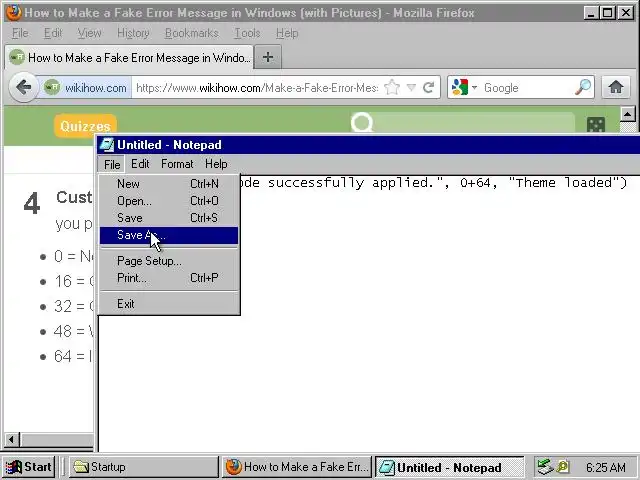640x480 pixels.
Task: Click the Notepad title bar icon
Action: pos(107,145)
